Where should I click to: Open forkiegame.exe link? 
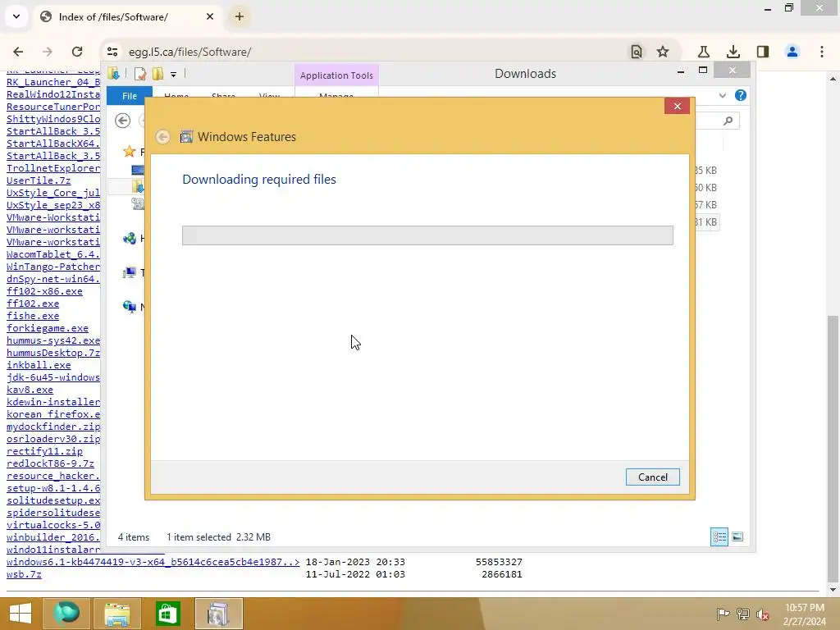(47, 328)
